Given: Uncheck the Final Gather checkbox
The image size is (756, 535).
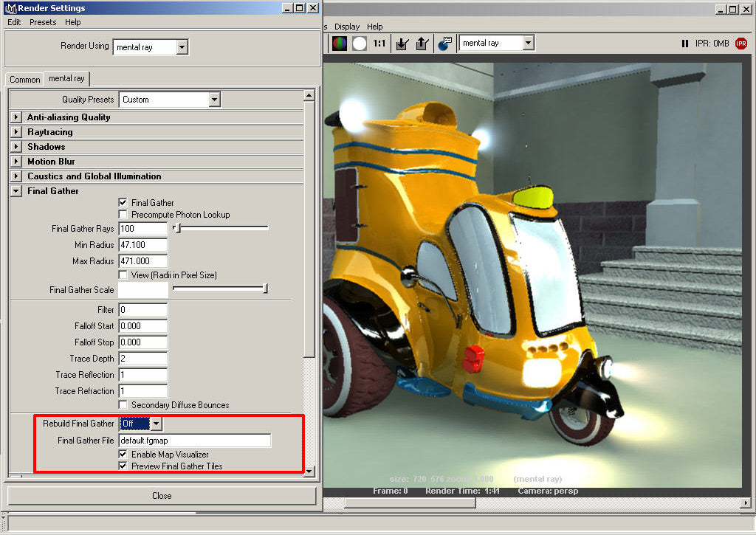Looking at the screenshot, I should tap(123, 203).
